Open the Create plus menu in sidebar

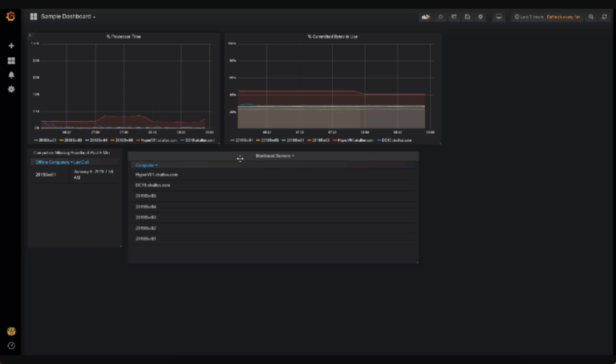click(11, 46)
